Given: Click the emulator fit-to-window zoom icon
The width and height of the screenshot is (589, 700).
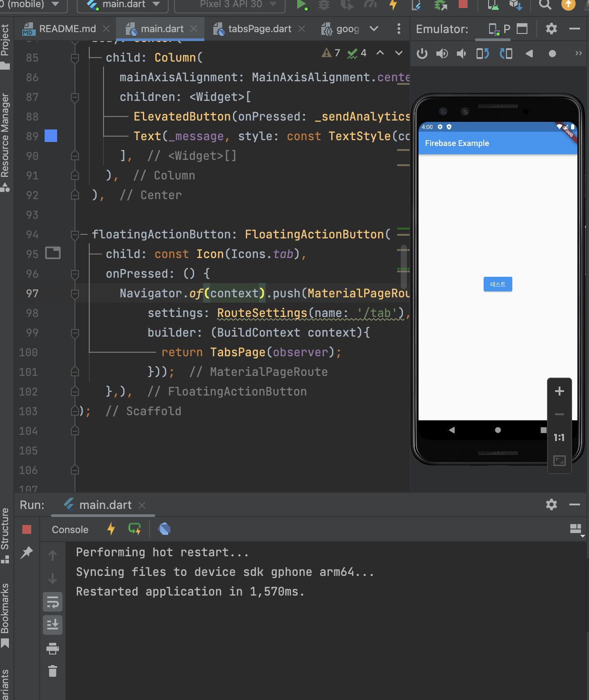Looking at the screenshot, I should [x=560, y=461].
